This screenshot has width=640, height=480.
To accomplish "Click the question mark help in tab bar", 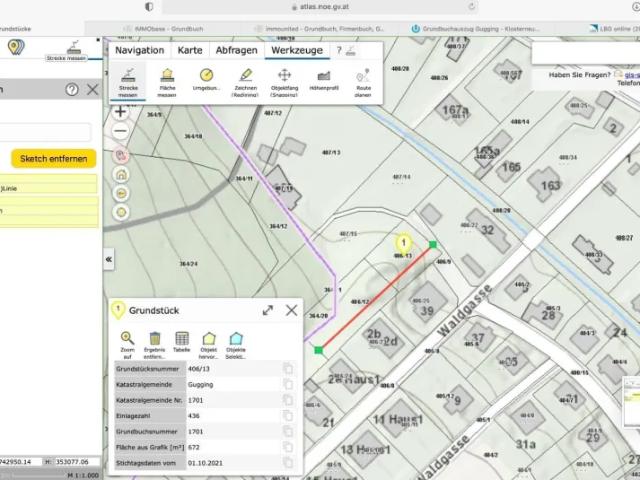I will point(339,50).
